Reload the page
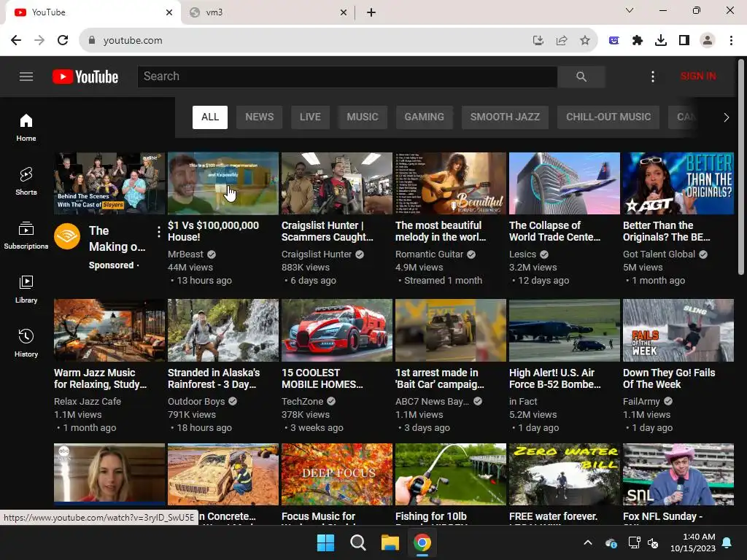 63,40
